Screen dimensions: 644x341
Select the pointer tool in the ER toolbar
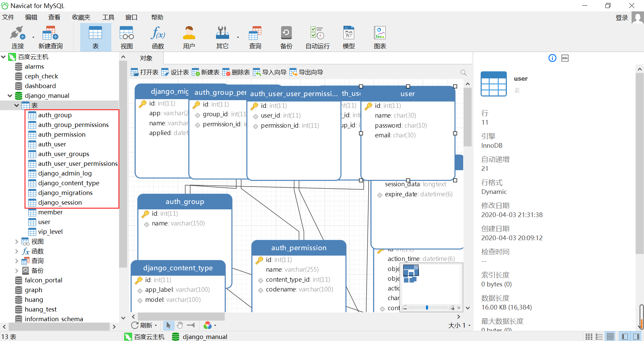coord(168,325)
